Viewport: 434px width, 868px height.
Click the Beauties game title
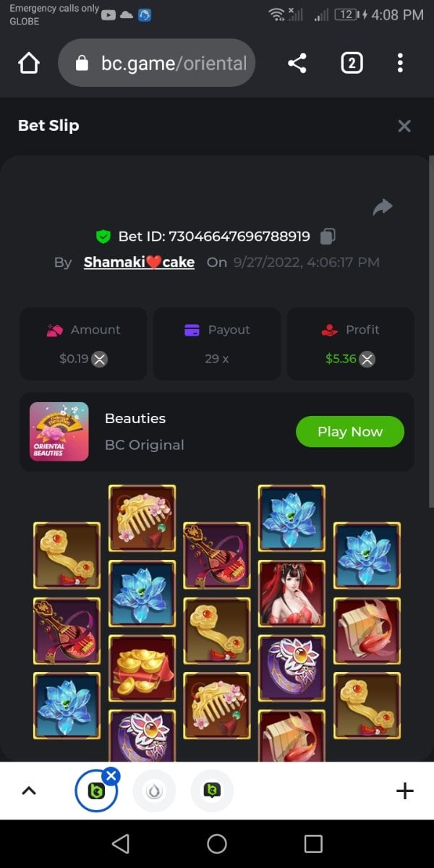click(135, 418)
